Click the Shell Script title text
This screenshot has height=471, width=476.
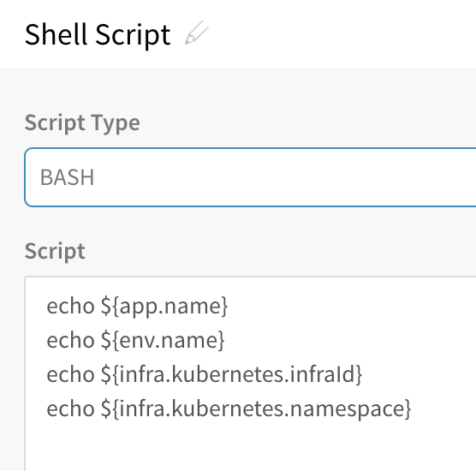[x=98, y=35]
